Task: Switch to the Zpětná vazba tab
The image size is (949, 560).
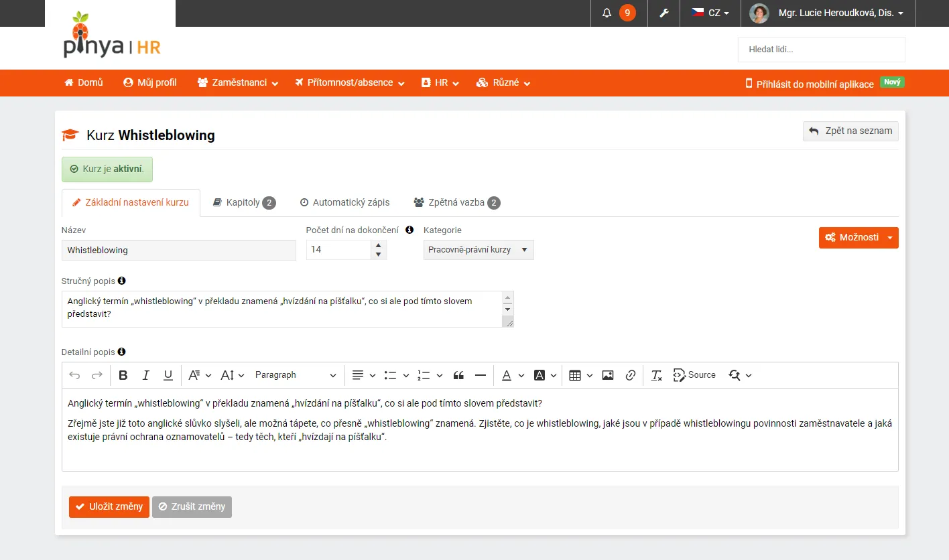Action: (457, 202)
